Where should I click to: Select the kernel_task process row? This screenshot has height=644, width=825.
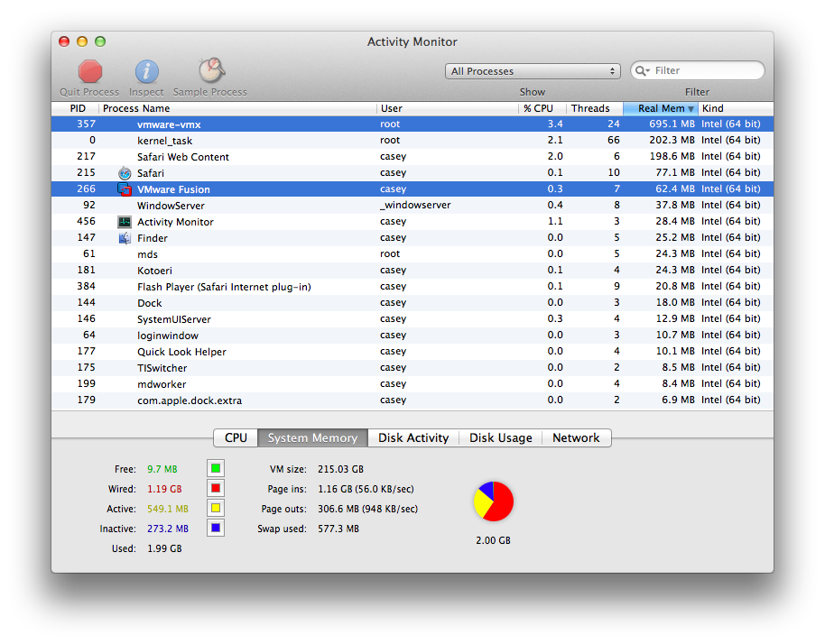(412, 141)
